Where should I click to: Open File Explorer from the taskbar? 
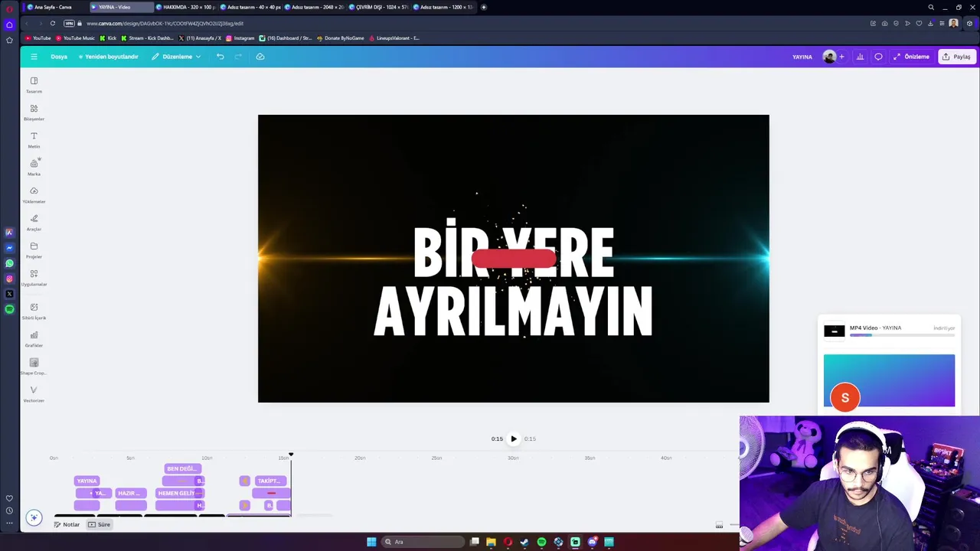coord(491,542)
